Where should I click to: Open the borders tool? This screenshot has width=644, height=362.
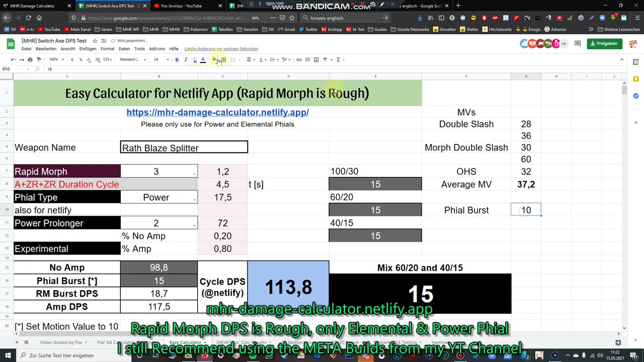[x=223, y=60]
